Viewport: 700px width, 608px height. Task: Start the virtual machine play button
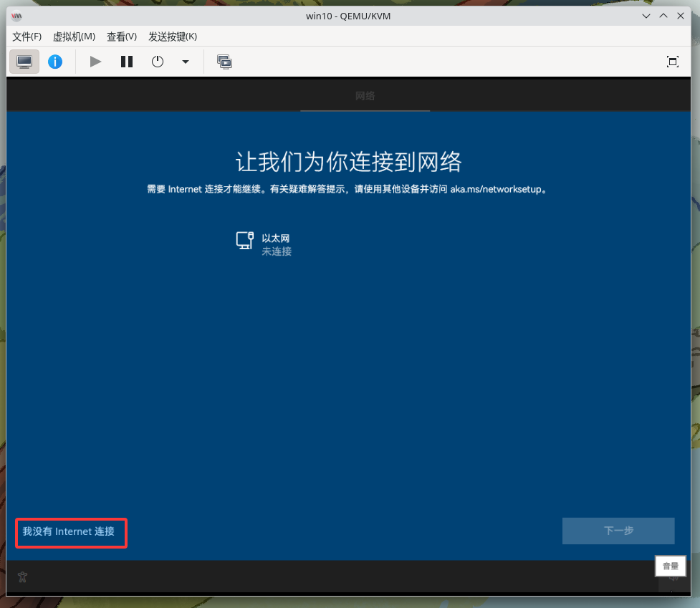(x=95, y=62)
